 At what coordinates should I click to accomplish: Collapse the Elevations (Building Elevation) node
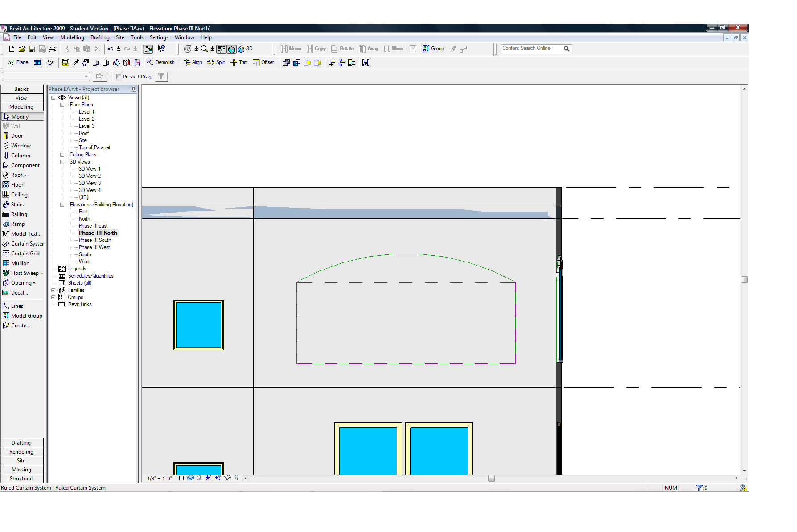coord(62,205)
